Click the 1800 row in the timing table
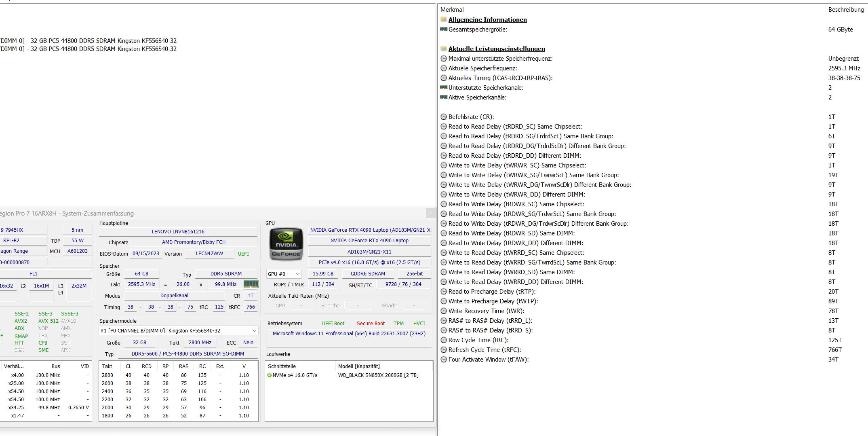 (x=178, y=415)
